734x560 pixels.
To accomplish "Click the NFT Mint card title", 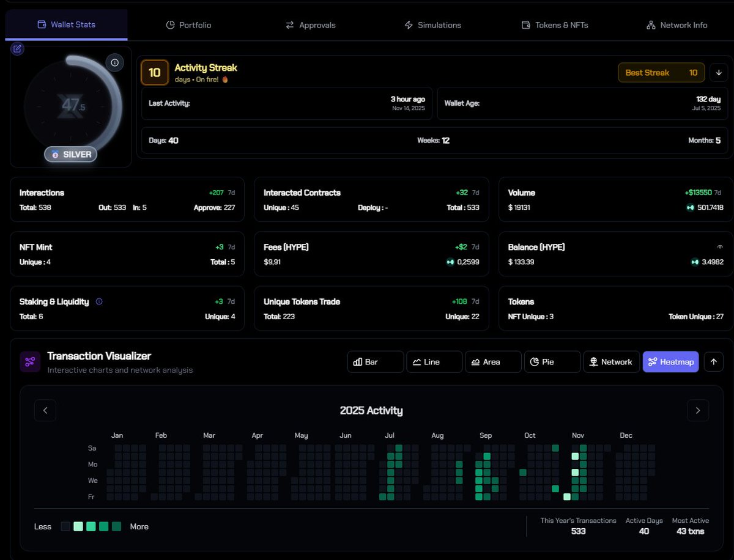I will coord(35,247).
